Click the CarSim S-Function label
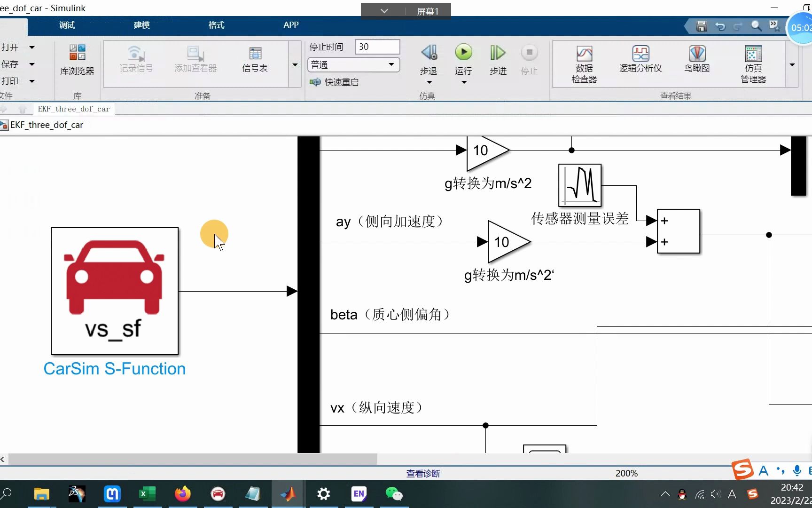The image size is (812, 508). click(x=115, y=369)
